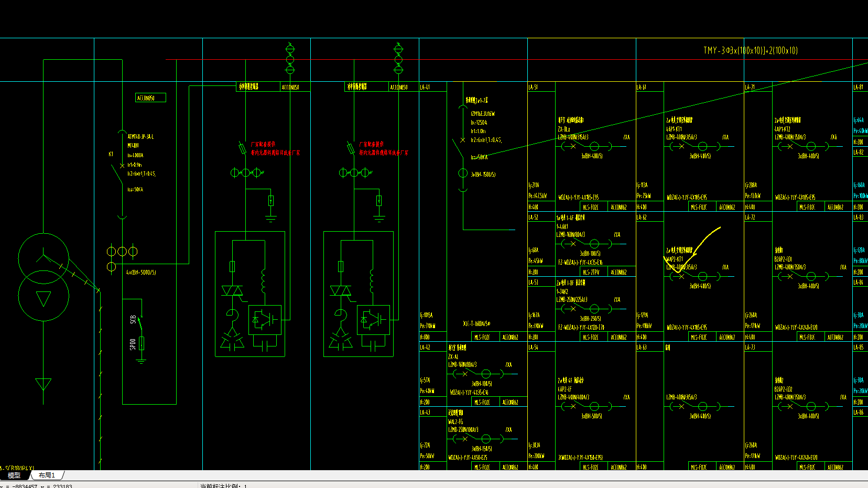Select the TMY-3Φ3x(100x10)+2(100x10) busbar label
The height and width of the screenshot is (488, 868).
pos(751,50)
